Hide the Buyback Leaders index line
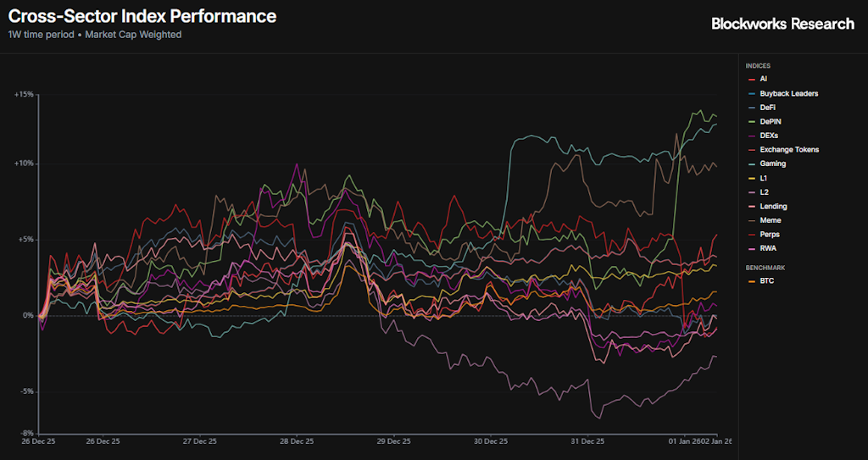 tap(788, 93)
